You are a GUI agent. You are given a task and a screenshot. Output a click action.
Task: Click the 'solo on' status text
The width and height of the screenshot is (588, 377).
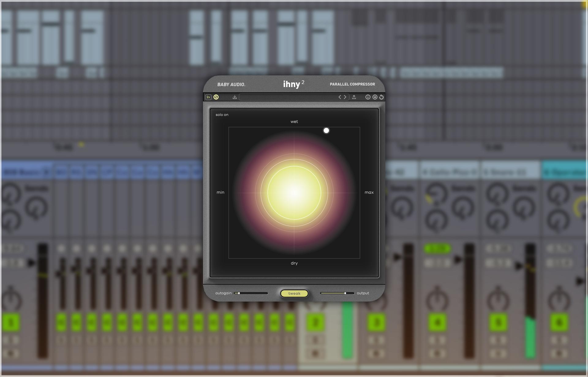point(222,115)
